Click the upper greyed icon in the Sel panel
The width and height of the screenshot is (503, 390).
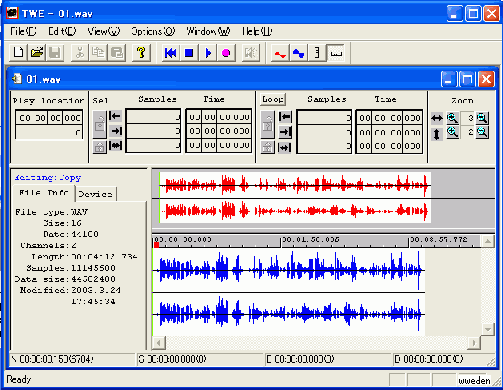[x=100, y=124]
